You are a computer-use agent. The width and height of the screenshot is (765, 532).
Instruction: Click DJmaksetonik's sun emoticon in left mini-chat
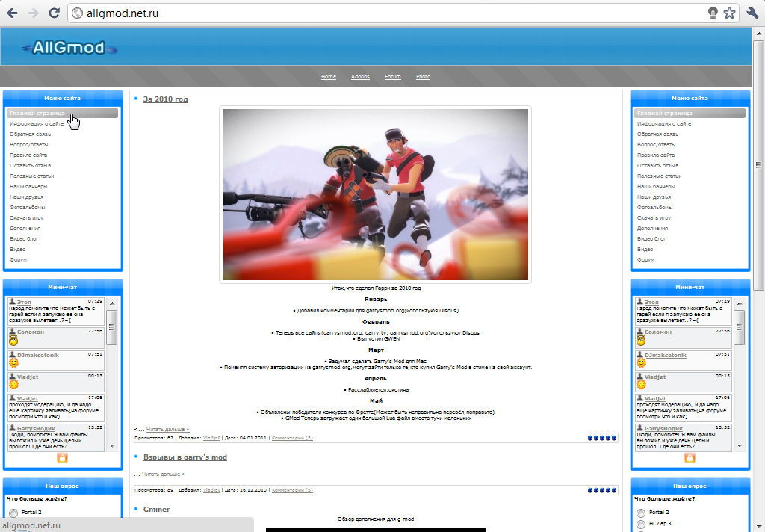pyautogui.click(x=13, y=362)
